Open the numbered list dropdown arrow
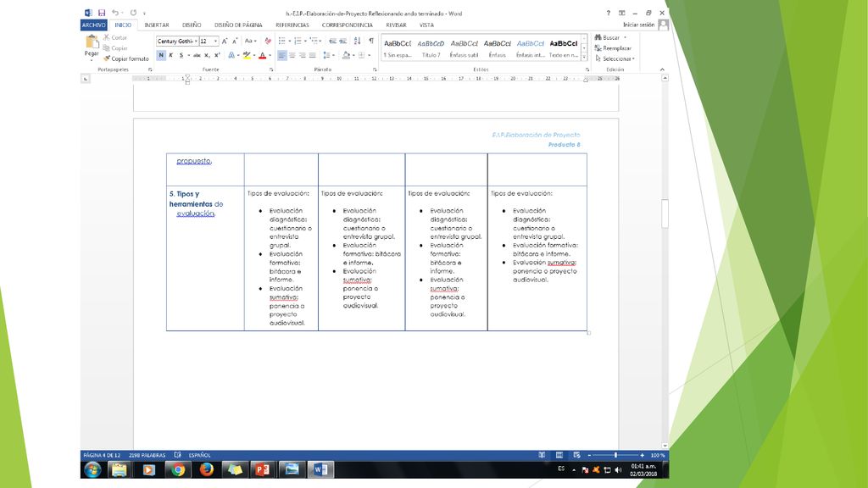The width and height of the screenshot is (868, 488). 305,41
